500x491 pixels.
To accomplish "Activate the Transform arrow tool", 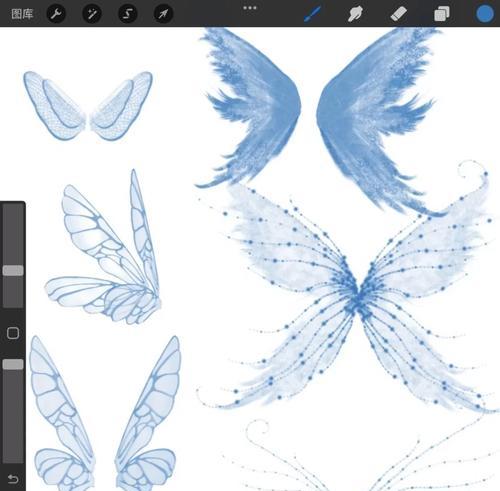I will click(163, 14).
